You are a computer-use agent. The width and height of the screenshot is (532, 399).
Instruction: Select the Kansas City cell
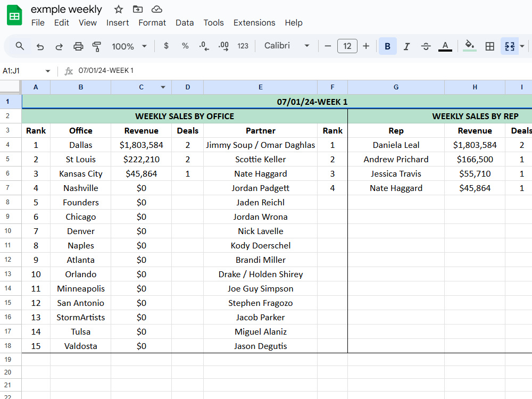80,174
